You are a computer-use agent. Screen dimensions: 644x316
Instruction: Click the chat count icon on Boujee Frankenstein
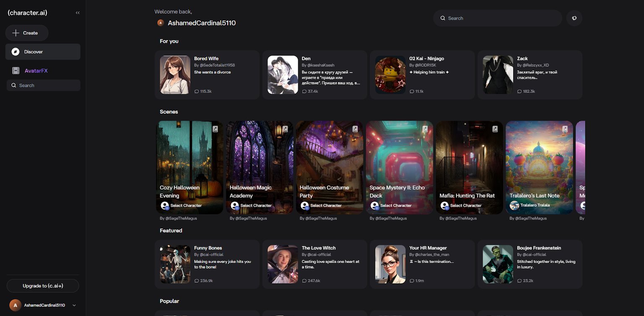point(519,281)
